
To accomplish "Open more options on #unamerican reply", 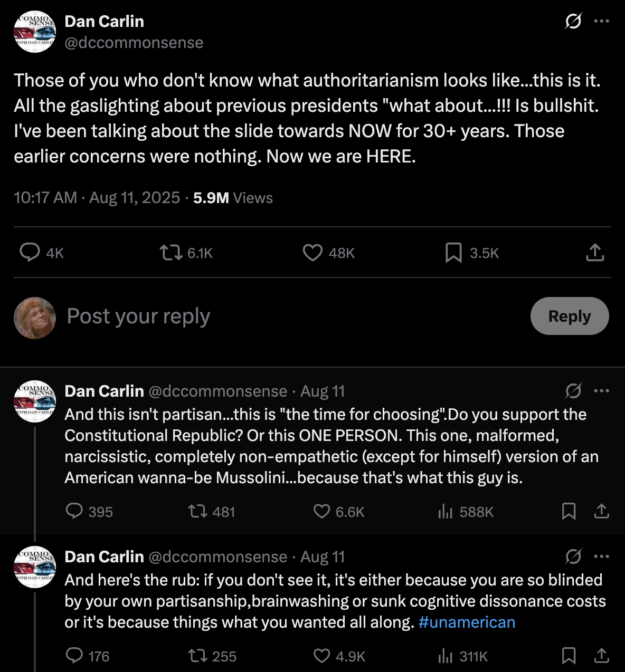I will 602,556.
